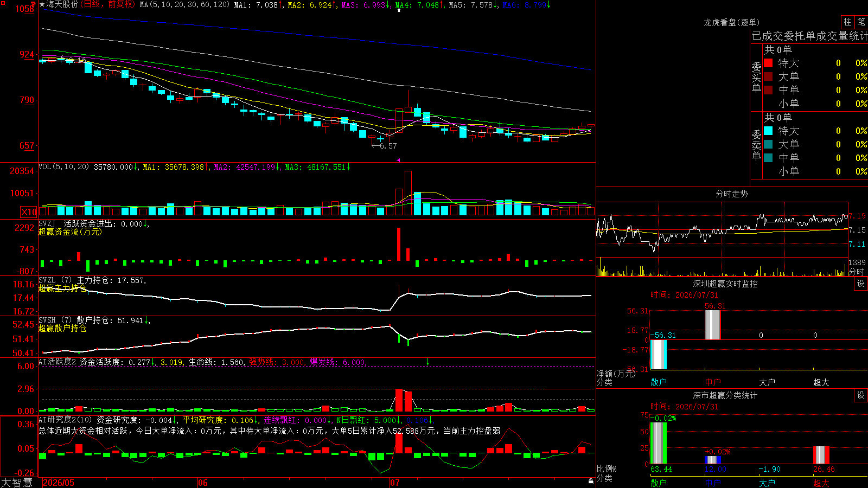Click the AI研究度2(10) indicator label

(x=65, y=420)
